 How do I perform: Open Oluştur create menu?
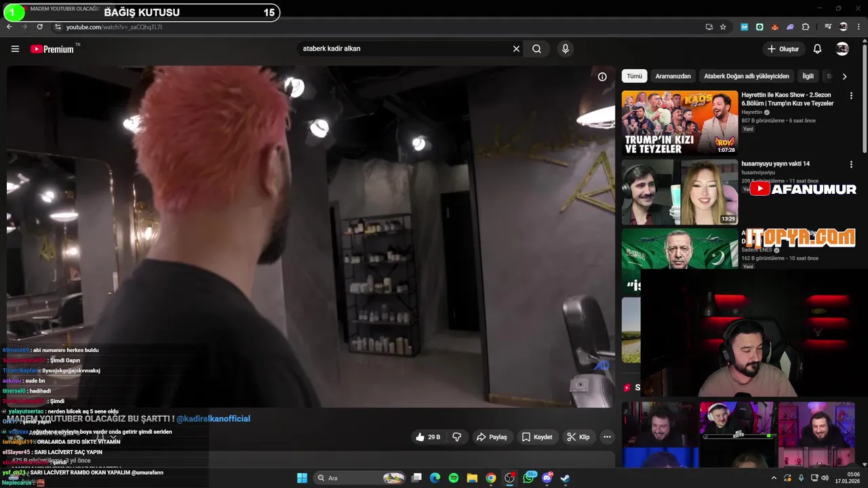783,49
